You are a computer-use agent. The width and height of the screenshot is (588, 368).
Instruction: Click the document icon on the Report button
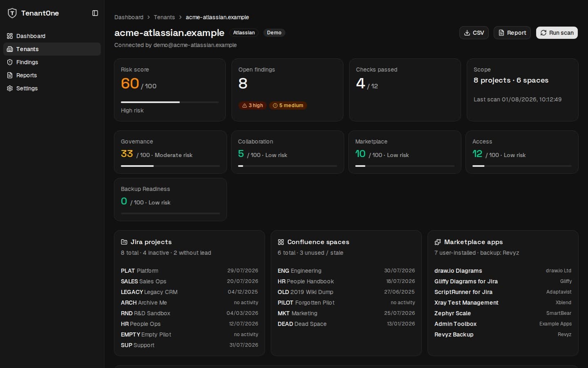click(501, 33)
